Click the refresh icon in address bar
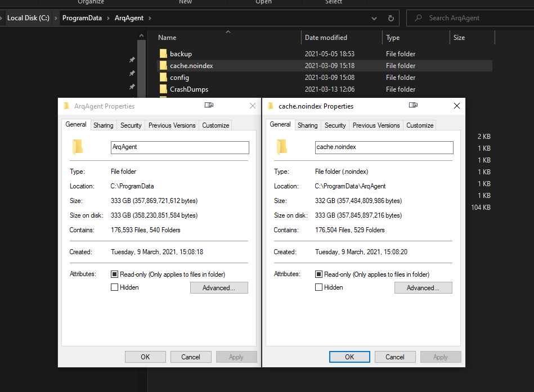Viewport: 534px width, 392px height. click(x=391, y=18)
